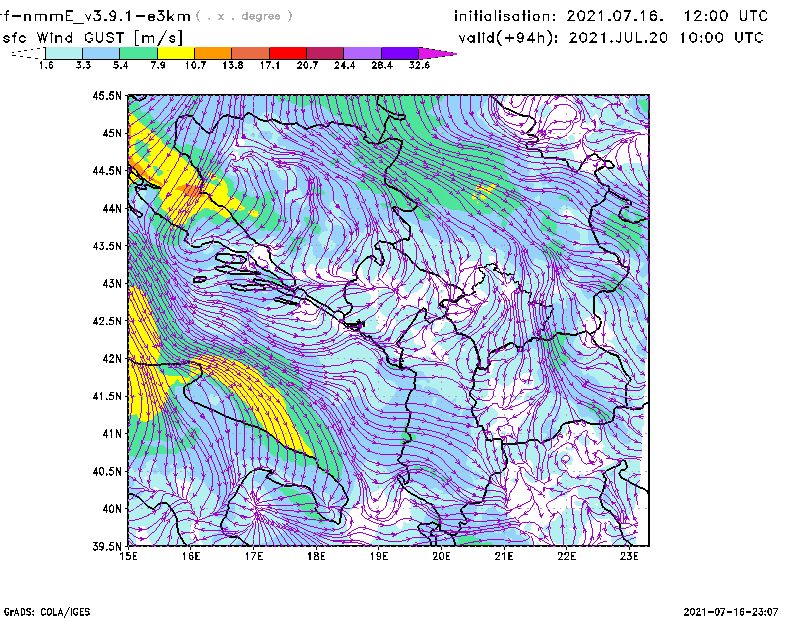Click the 45.5N latitude label
800x618 pixels.
coord(107,95)
